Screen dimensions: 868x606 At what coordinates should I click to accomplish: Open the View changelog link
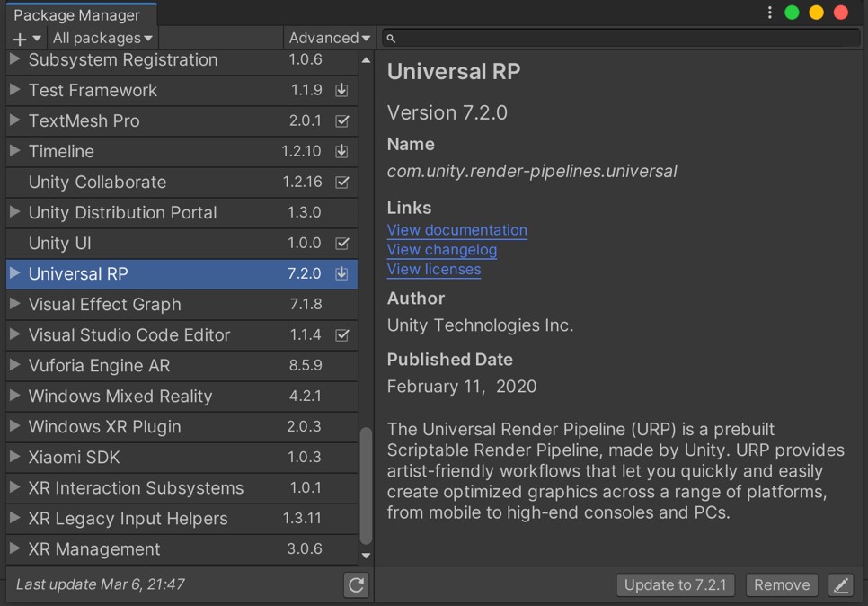click(x=441, y=250)
